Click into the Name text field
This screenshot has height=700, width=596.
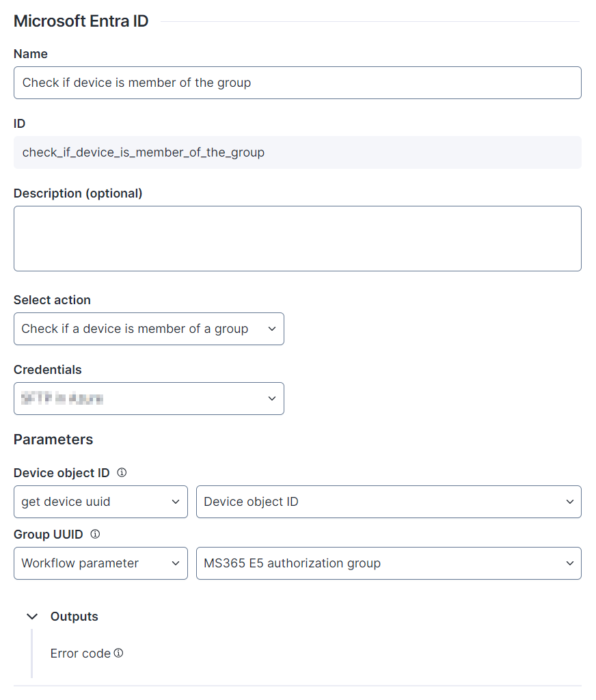(297, 83)
